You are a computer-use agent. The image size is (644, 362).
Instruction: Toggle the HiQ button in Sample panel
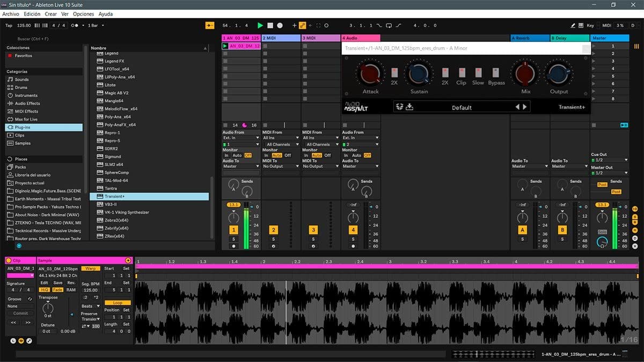(x=45, y=290)
